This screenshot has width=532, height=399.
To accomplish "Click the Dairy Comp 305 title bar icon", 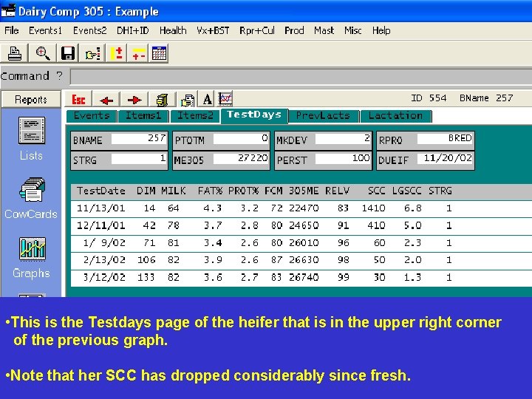I will [x=8, y=11].
